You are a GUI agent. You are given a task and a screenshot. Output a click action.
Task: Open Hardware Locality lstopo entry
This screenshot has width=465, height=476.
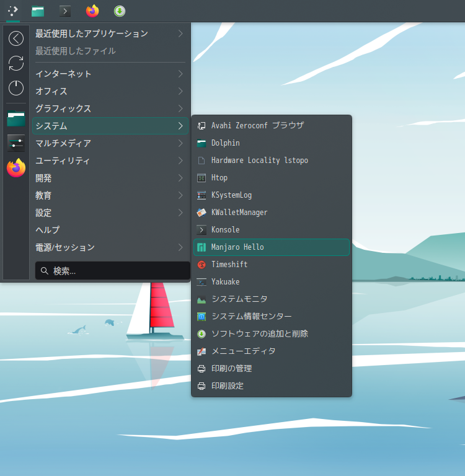click(272, 161)
